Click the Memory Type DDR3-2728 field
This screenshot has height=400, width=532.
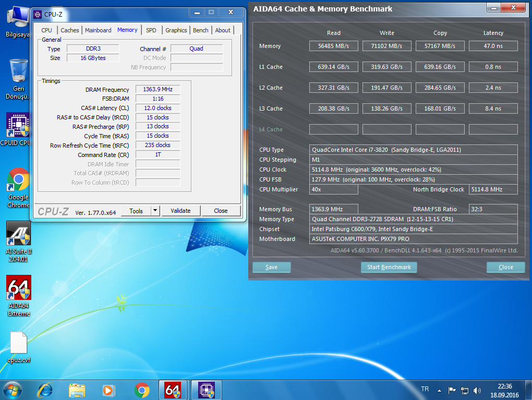click(414, 219)
